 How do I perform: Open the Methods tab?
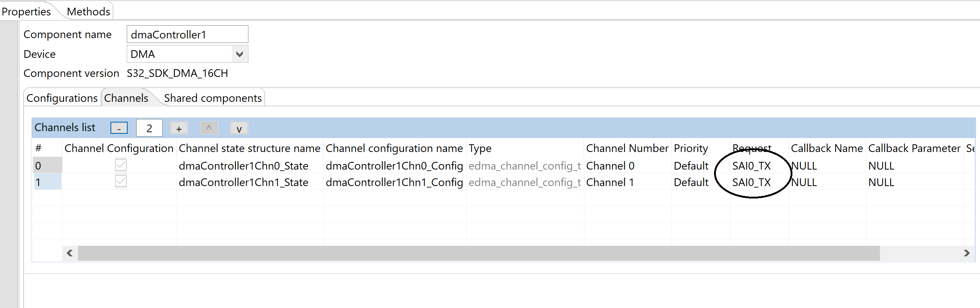click(x=88, y=11)
